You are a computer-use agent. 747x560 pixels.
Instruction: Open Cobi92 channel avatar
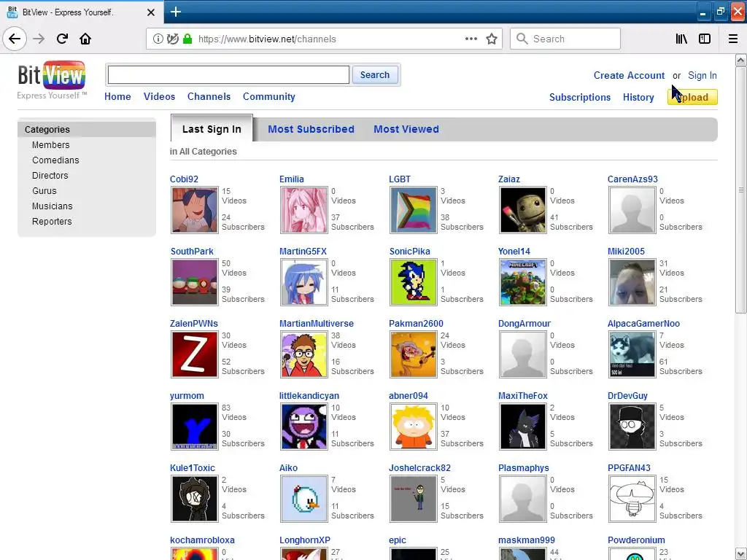pyautogui.click(x=194, y=210)
